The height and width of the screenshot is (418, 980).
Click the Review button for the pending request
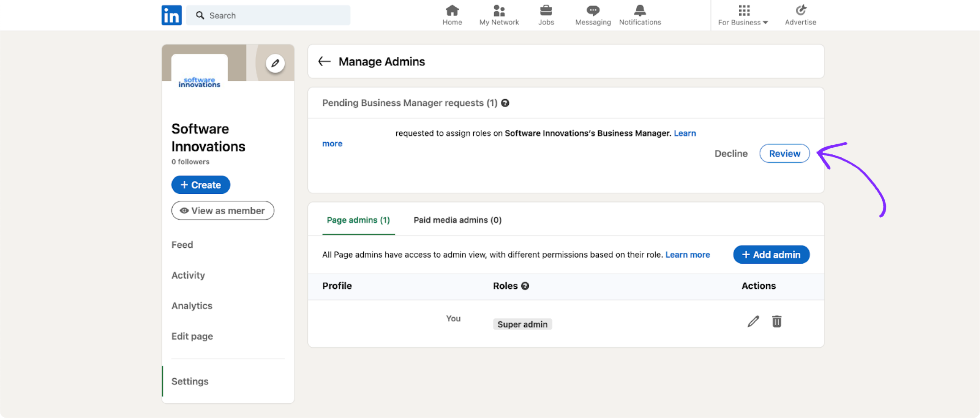coord(784,153)
